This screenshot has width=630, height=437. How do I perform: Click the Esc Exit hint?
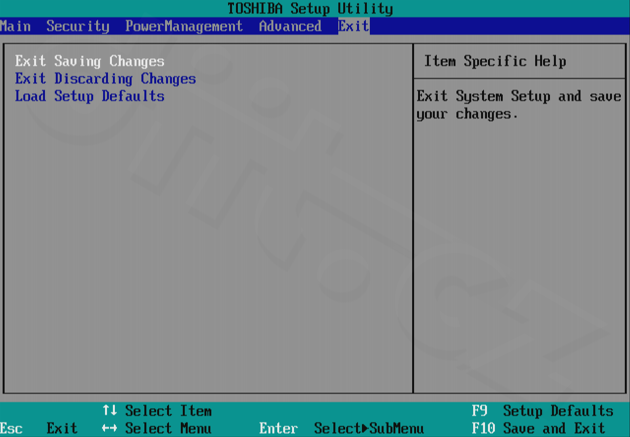click(39, 428)
